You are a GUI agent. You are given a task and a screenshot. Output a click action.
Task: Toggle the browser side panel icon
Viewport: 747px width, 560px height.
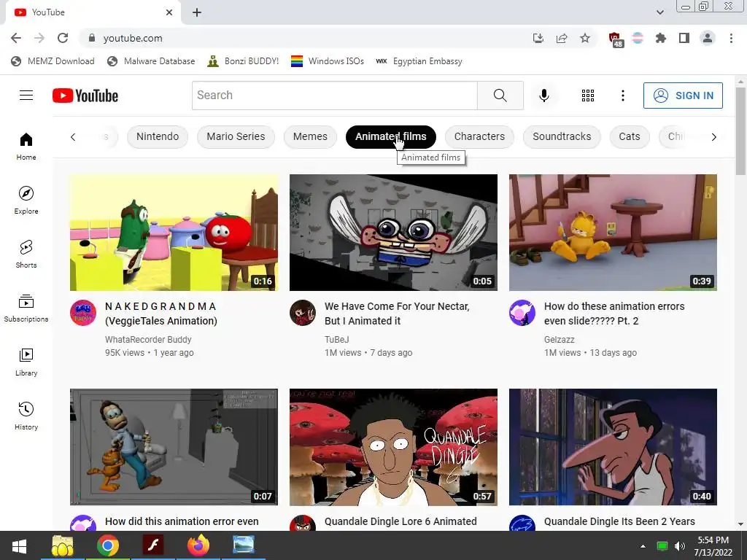click(684, 38)
